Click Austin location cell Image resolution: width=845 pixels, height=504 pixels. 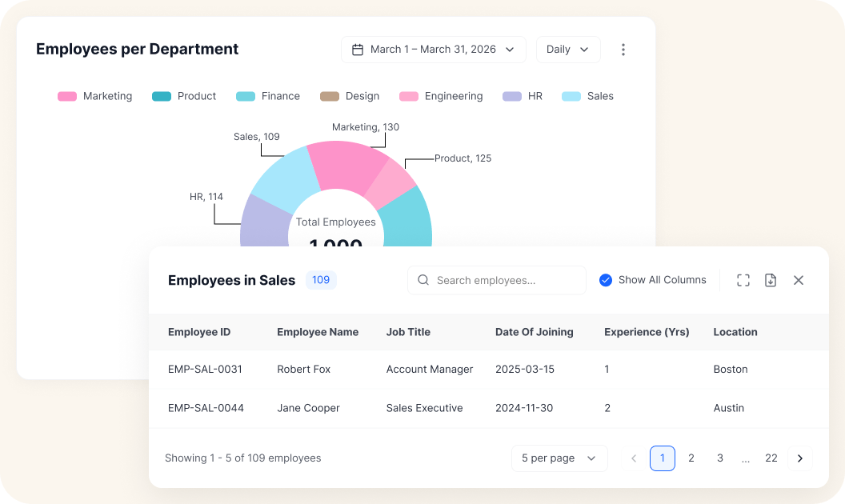[x=729, y=408]
